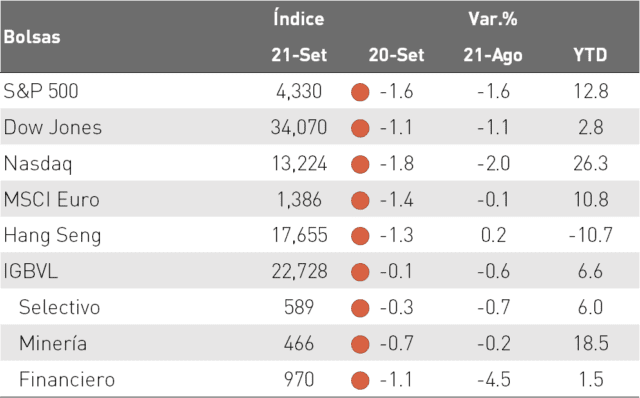The width and height of the screenshot is (640, 398).
Task: Select the Bolsas column header
Action: point(32,37)
